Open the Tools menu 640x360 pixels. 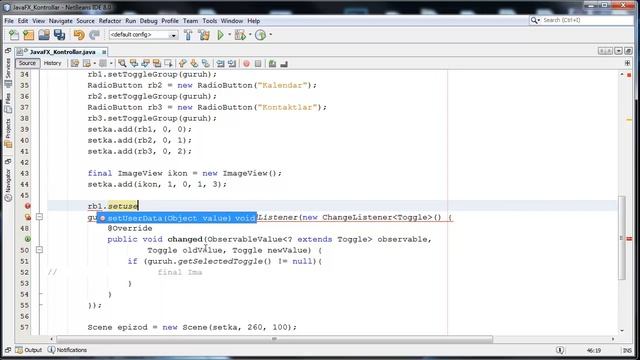[209, 21]
